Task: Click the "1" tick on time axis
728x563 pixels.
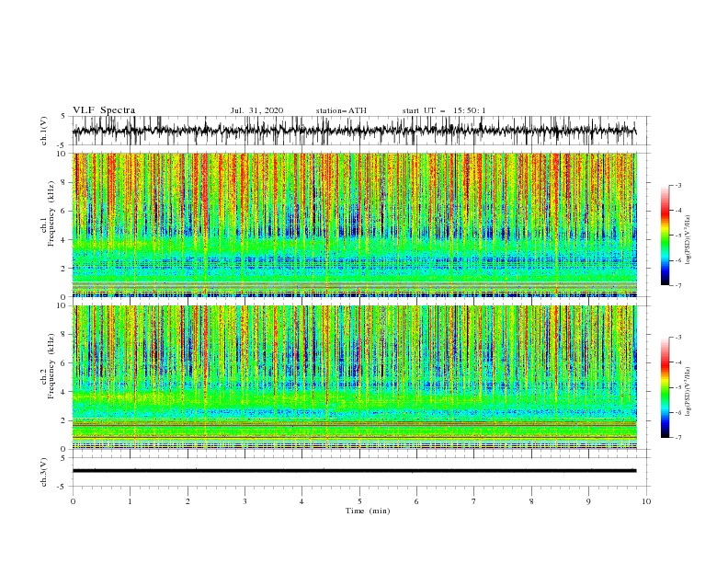Action: pyautogui.click(x=130, y=501)
